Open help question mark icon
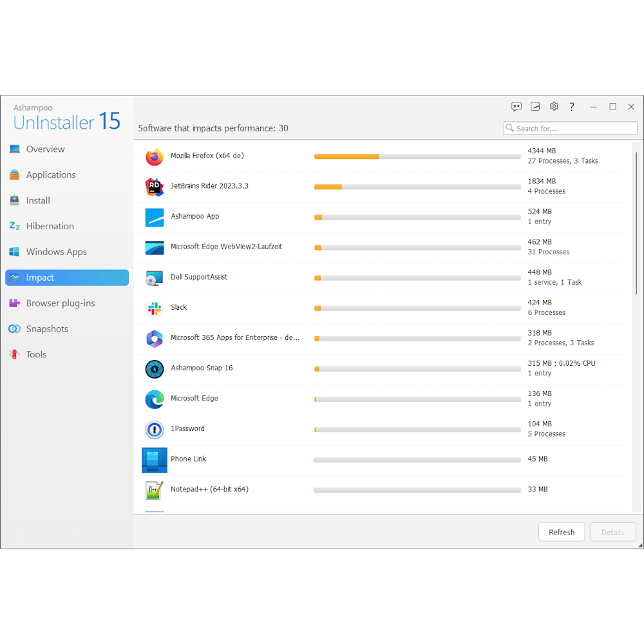644x644 pixels. [x=572, y=107]
